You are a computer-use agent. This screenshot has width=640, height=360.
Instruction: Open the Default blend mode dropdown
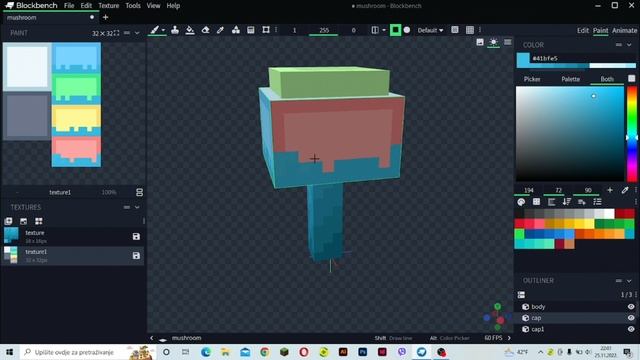point(430,30)
